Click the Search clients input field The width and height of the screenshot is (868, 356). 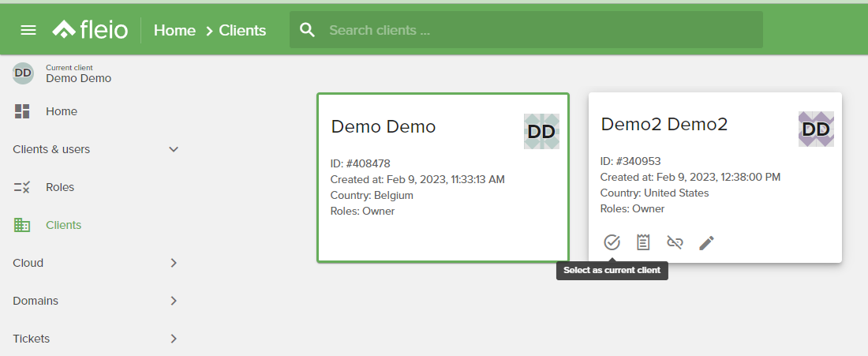pyautogui.click(x=526, y=30)
